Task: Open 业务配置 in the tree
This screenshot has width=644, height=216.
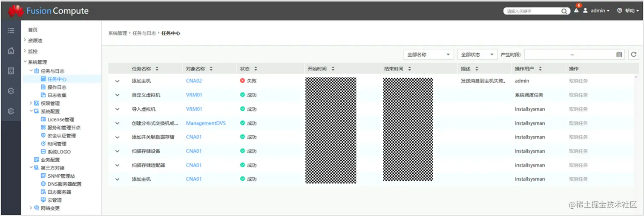Action: (x=50, y=160)
